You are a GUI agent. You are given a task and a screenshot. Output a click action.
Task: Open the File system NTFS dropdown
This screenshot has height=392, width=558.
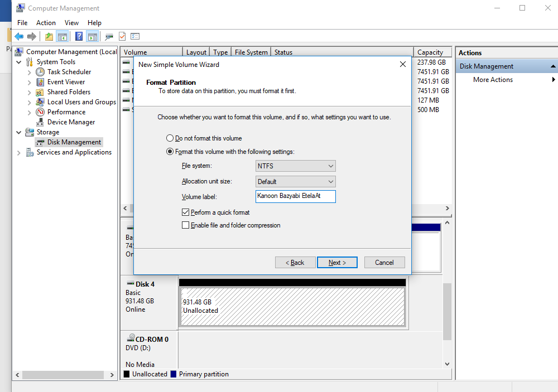pos(296,166)
